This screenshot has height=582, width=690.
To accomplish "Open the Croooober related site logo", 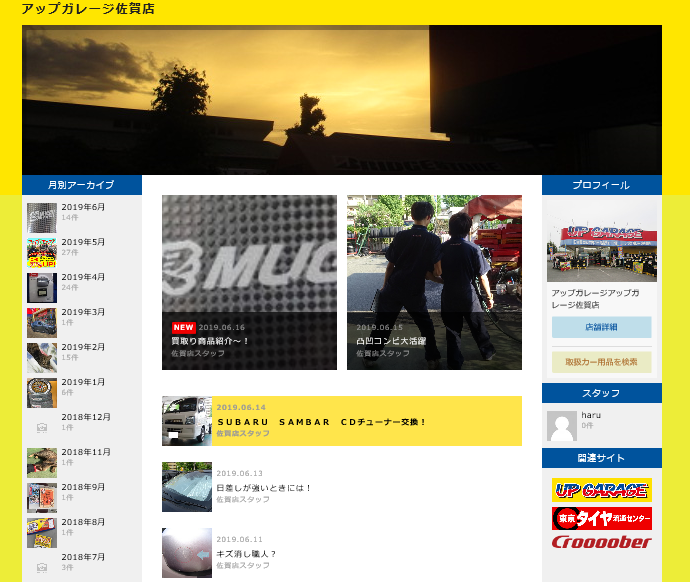I will click(x=602, y=542).
